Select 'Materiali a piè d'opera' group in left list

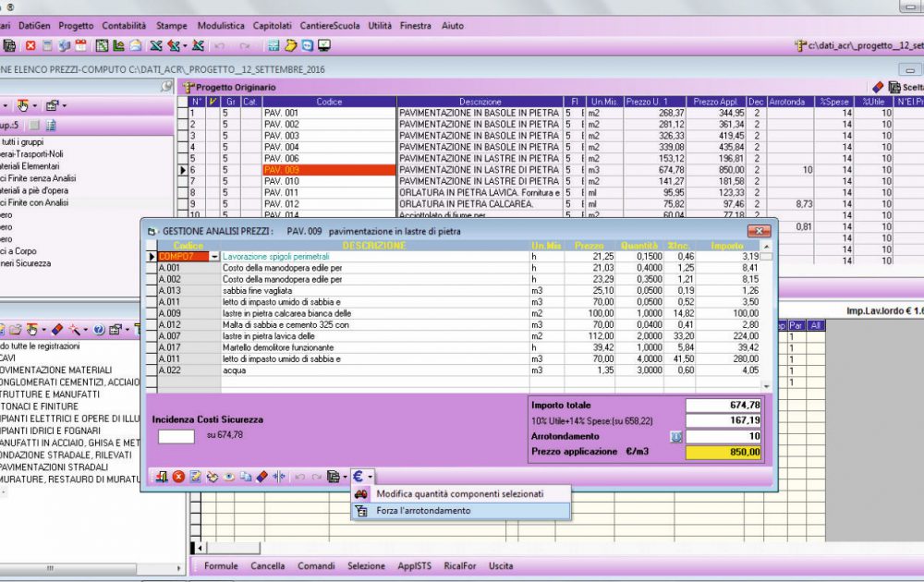[x=34, y=190]
